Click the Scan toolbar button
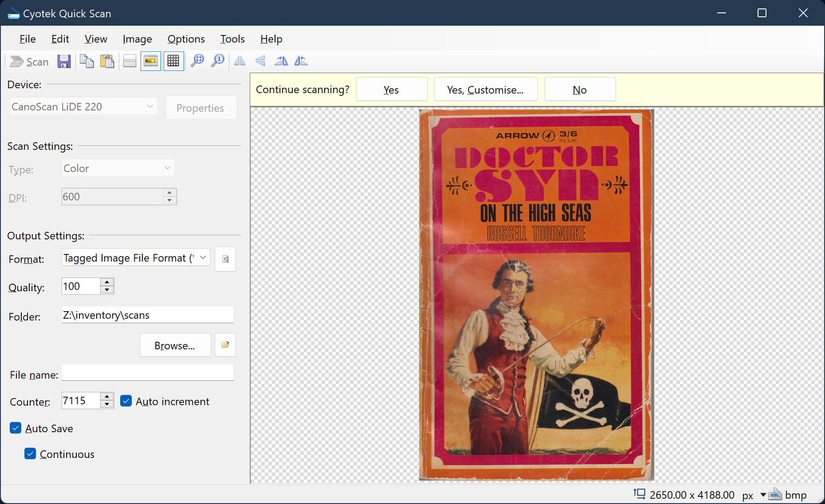825x504 pixels. 29,62
